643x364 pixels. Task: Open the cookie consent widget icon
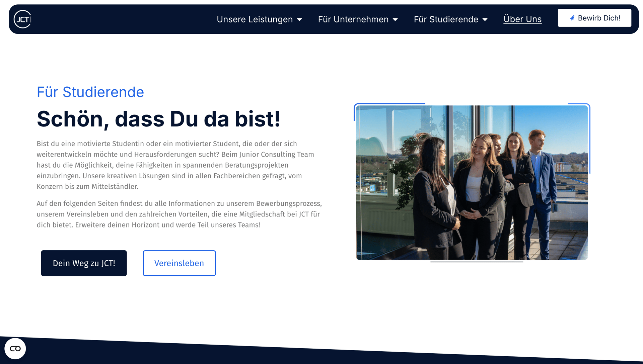click(15, 349)
